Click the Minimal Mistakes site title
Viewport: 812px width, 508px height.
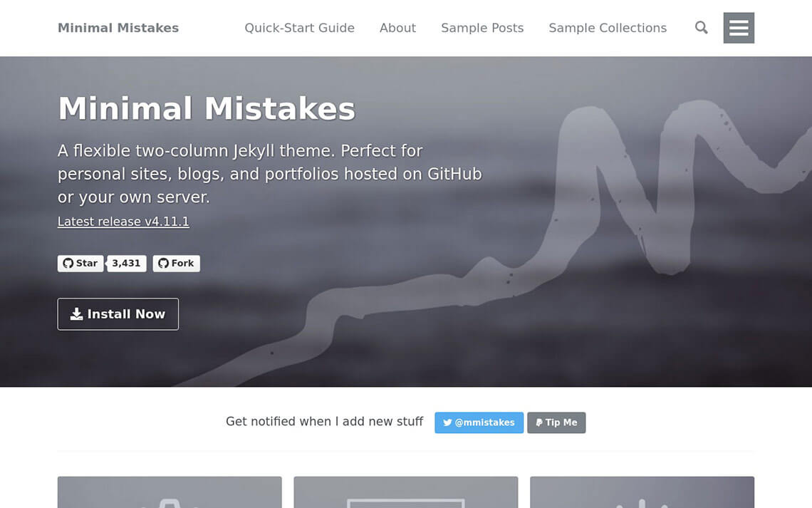[x=118, y=28]
